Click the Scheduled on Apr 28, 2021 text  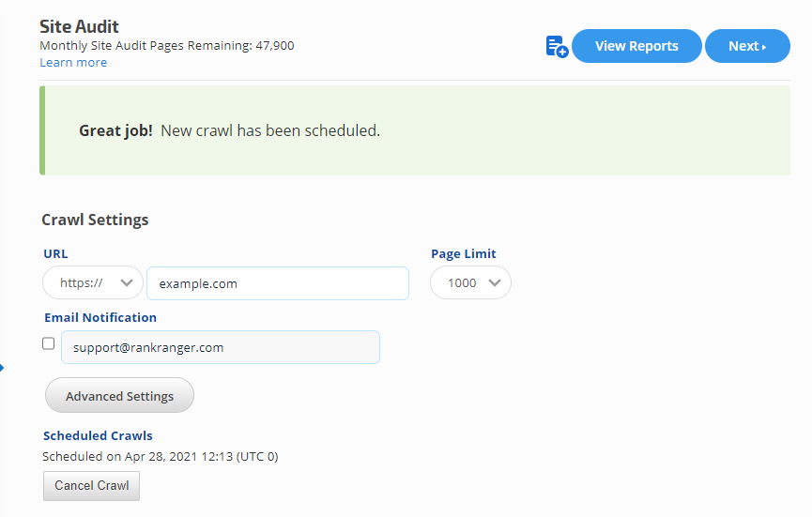click(x=161, y=457)
